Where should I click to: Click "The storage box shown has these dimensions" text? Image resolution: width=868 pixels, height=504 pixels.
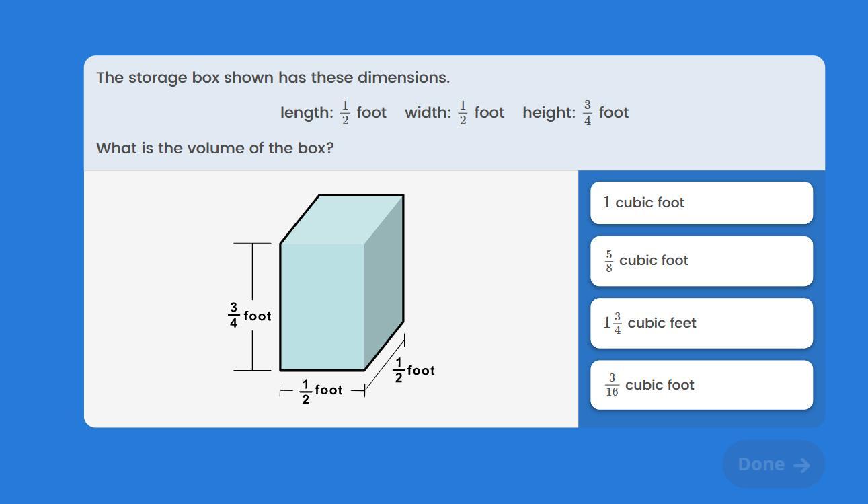(x=273, y=77)
